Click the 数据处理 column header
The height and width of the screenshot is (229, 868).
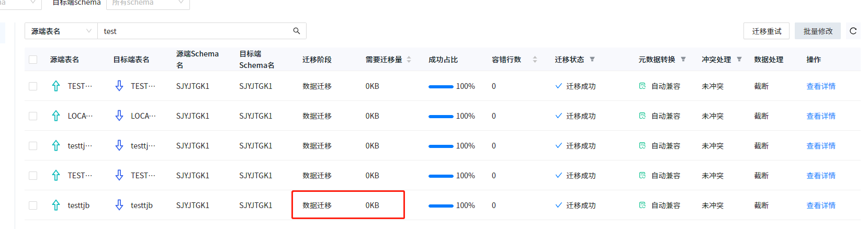coord(769,60)
